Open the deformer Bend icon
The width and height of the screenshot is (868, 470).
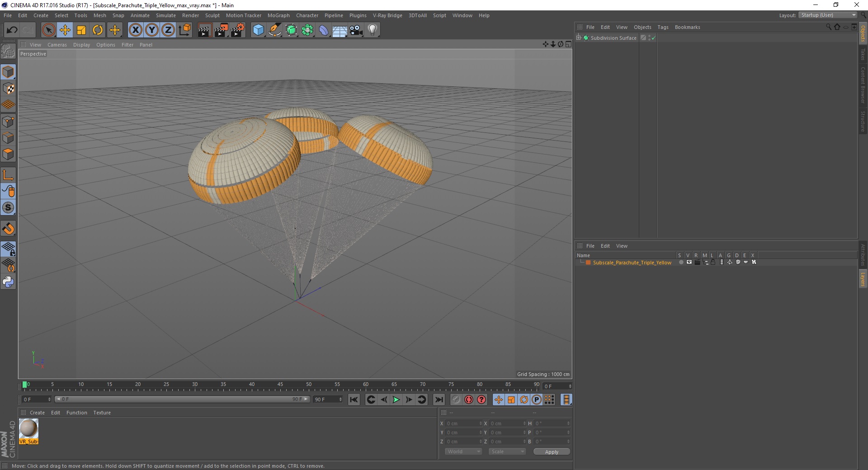click(x=324, y=30)
